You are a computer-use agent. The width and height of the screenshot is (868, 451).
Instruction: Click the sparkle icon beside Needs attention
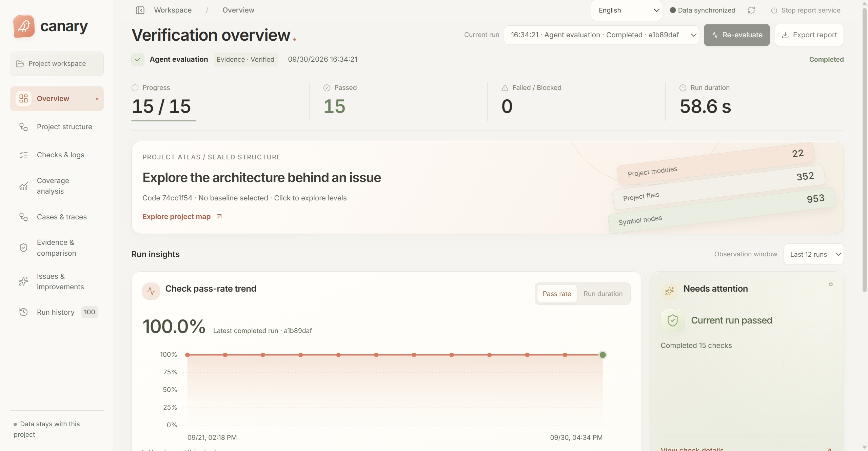click(x=669, y=291)
